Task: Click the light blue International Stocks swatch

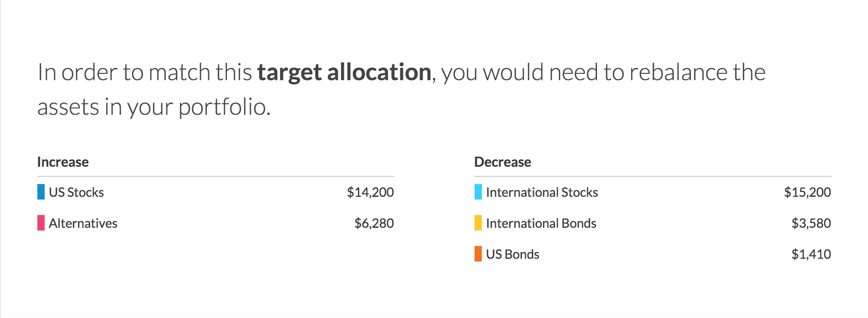Action: click(x=478, y=192)
